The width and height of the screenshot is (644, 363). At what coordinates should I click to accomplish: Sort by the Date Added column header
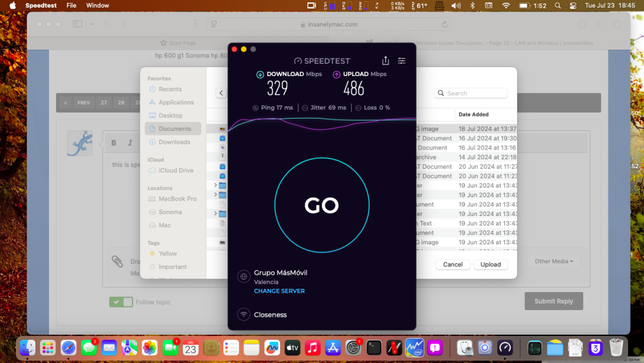(473, 114)
